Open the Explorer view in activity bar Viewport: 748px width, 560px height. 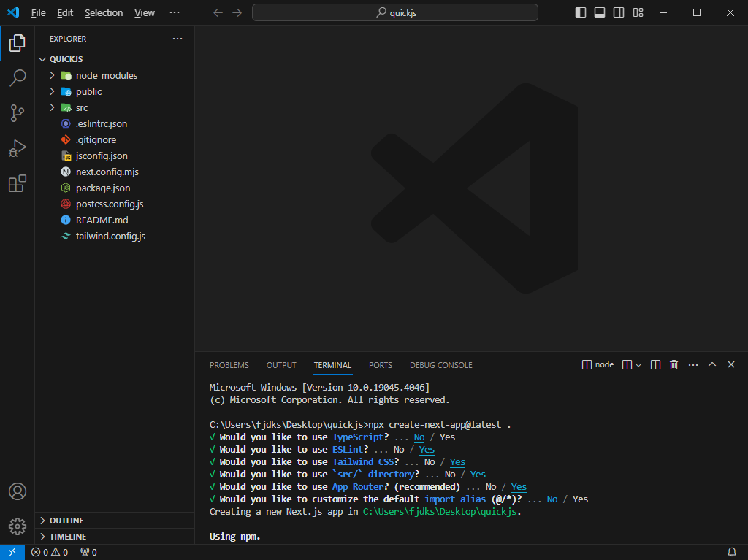tap(18, 43)
